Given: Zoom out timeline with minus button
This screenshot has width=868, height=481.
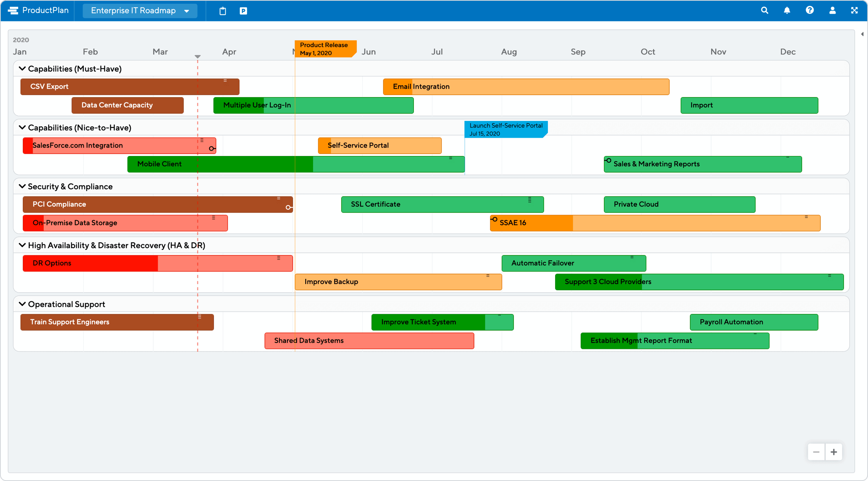Looking at the screenshot, I should pos(816,452).
